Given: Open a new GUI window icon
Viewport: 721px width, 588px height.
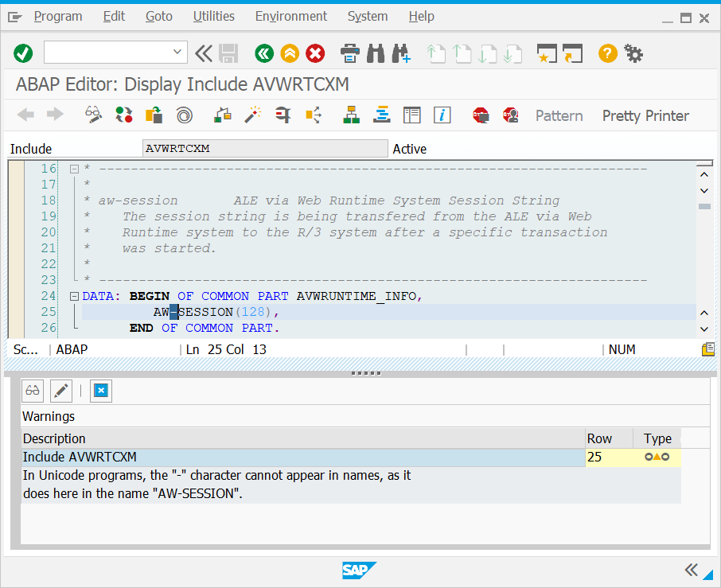Looking at the screenshot, I should tap(548, 53).
